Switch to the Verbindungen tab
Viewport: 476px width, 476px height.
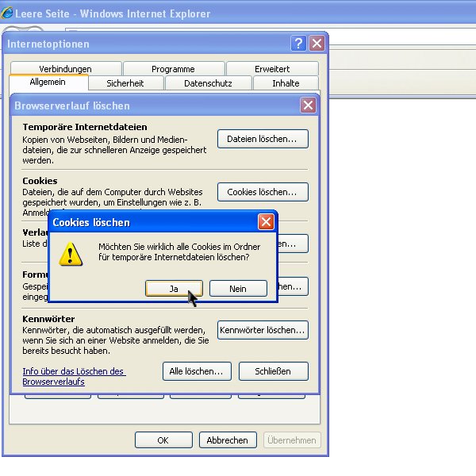65,69
